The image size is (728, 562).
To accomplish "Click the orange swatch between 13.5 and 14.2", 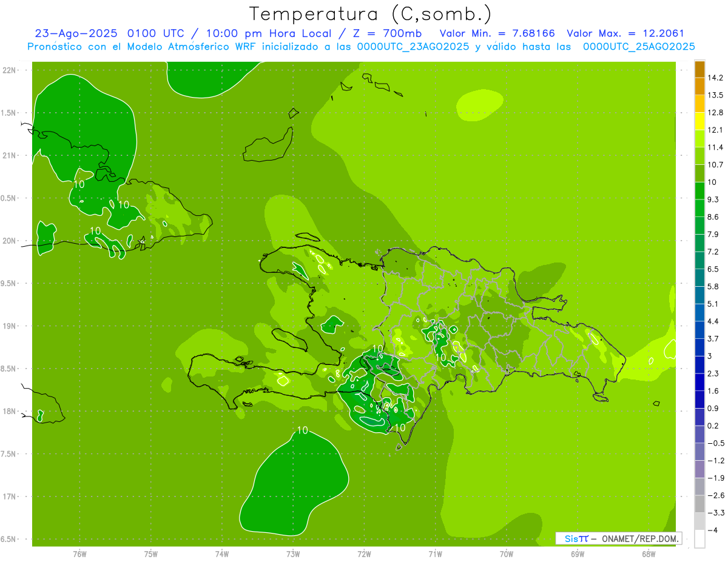I will [699, 86].
